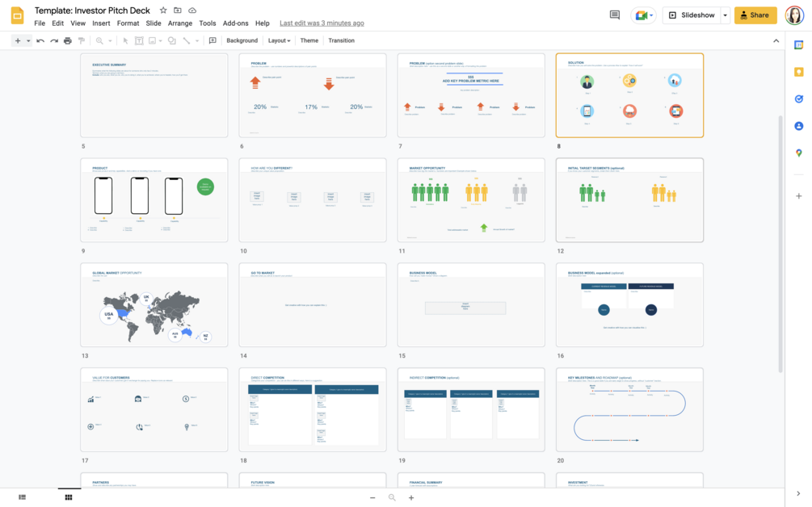Redo the last action
812x507 pixels.
pos(54,40)
